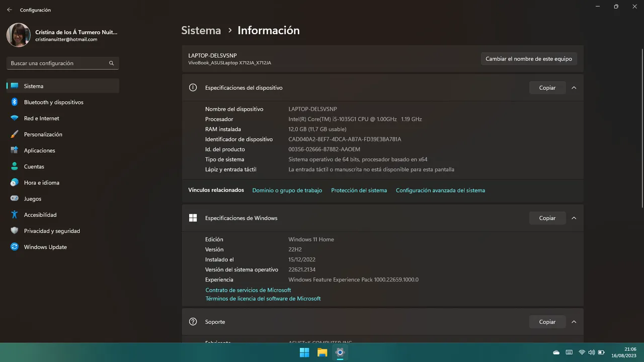
Task: Click the Settings gear on taskbar
Action: point(340,352)
